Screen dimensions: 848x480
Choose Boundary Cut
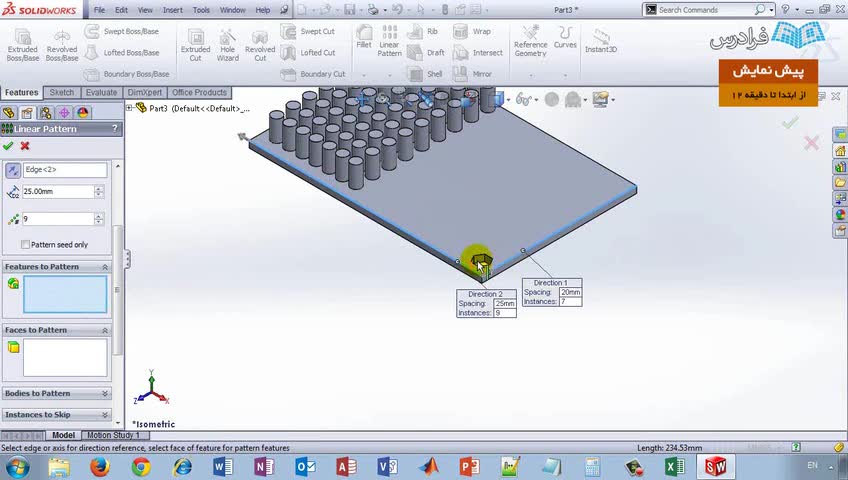pos(313,74)
